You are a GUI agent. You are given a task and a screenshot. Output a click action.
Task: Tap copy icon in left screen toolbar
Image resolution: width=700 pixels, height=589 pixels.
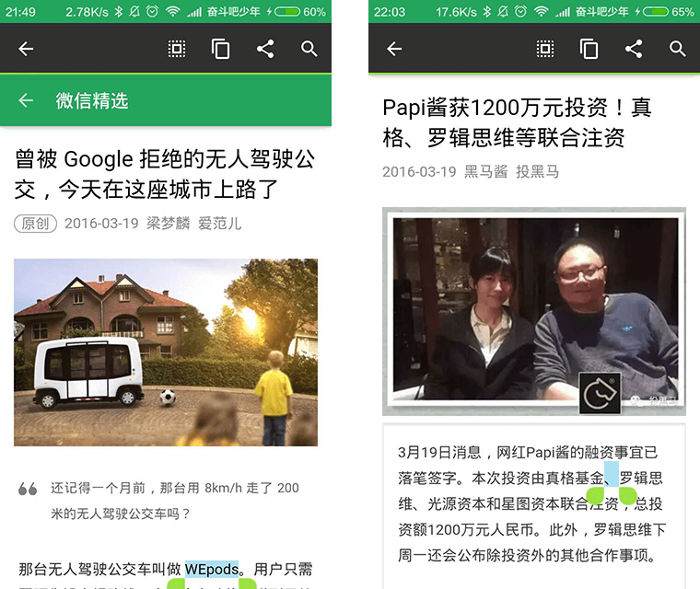pos(220,49)
